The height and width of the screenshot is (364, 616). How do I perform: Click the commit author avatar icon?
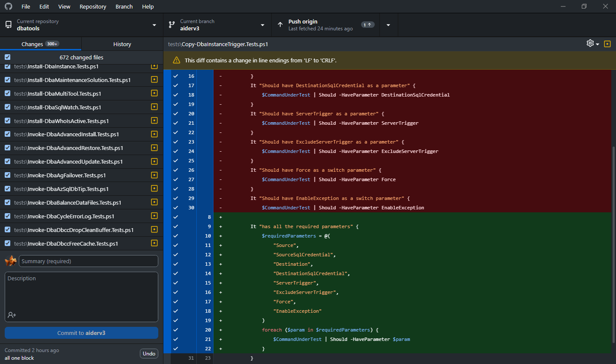click(11, 261)
